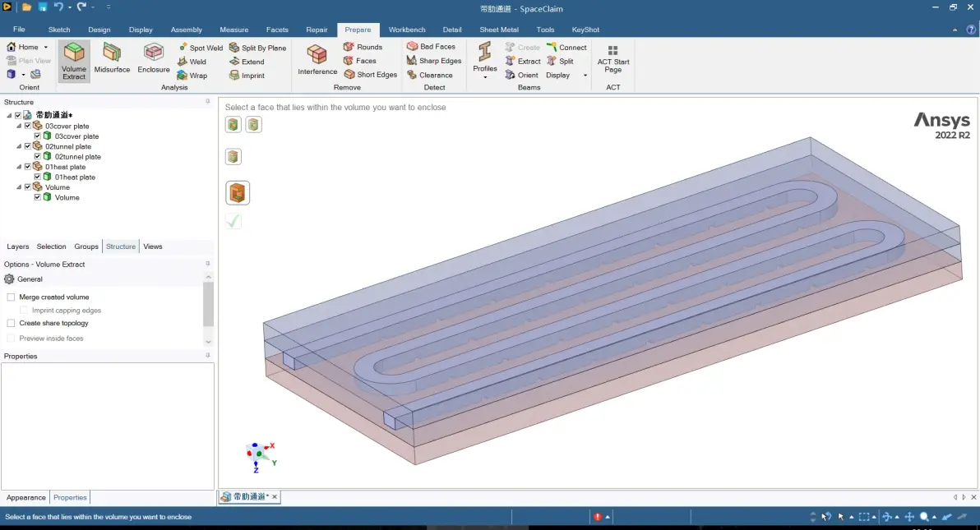Image resolution: width=980 pixels, height=530 pixels.
Task: Click the second select edges tool guide
Action: click(x=253, y=124)
